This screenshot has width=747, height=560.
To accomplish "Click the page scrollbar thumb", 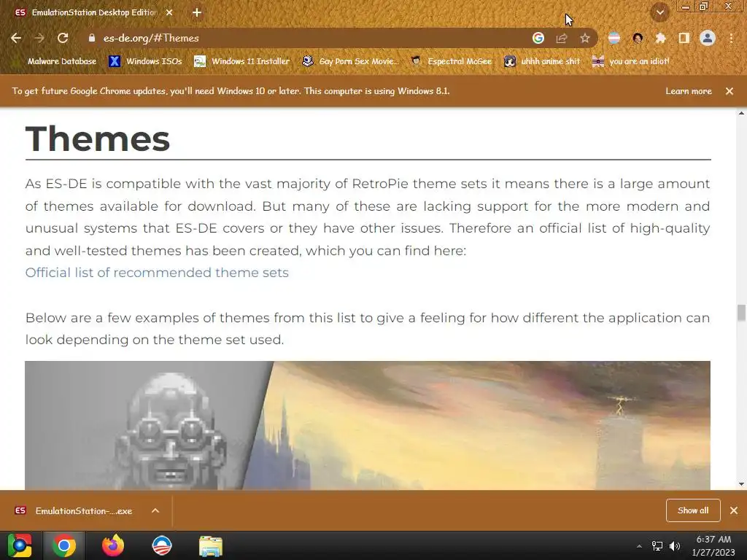I will (741, 313).
